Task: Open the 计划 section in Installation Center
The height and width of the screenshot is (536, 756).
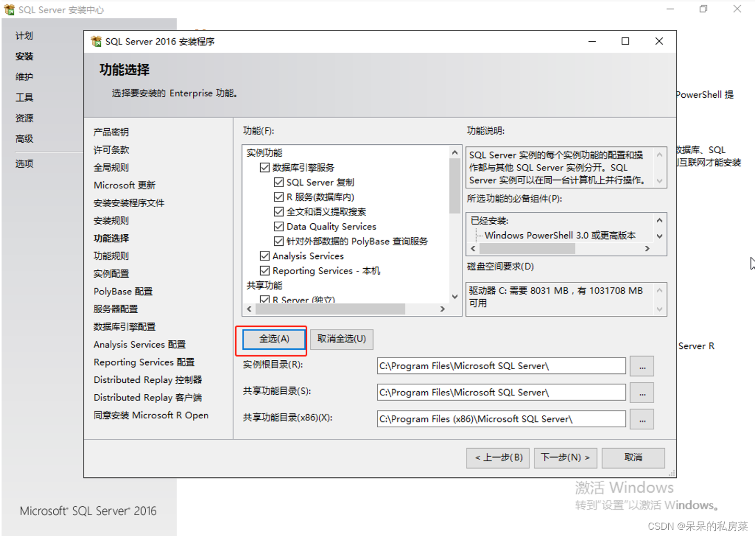Action: (x=24, y=36)
